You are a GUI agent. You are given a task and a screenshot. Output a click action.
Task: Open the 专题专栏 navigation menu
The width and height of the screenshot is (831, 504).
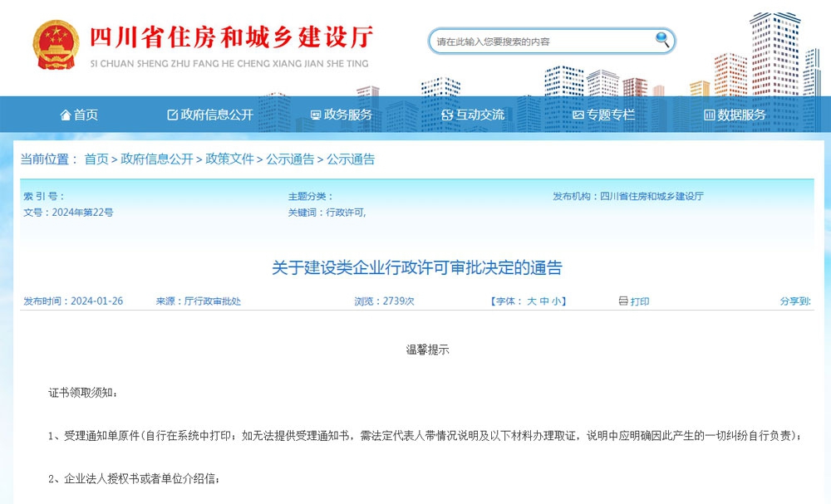[603, 115]
